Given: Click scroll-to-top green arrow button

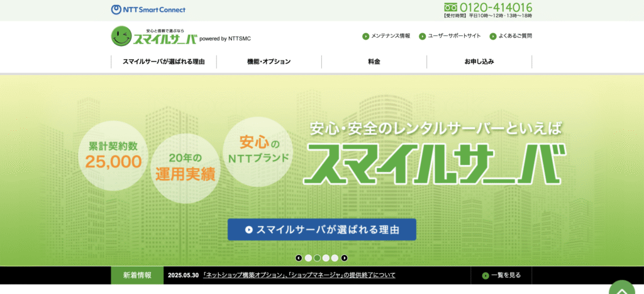Looking at the screenshot, I should click(x=622, y=288).
